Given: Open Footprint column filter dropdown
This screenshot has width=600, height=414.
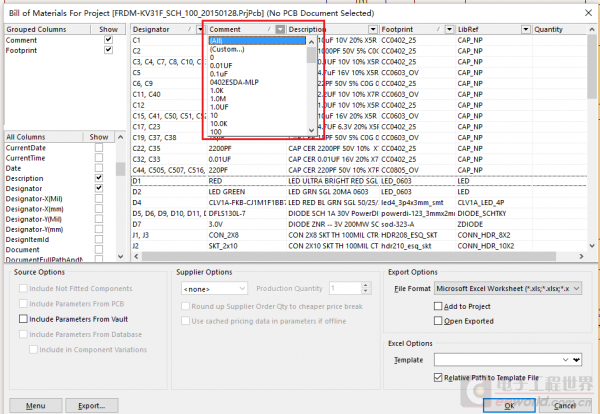Looking at the screenshot, I should pyautogui.click(x=449, y=29).
